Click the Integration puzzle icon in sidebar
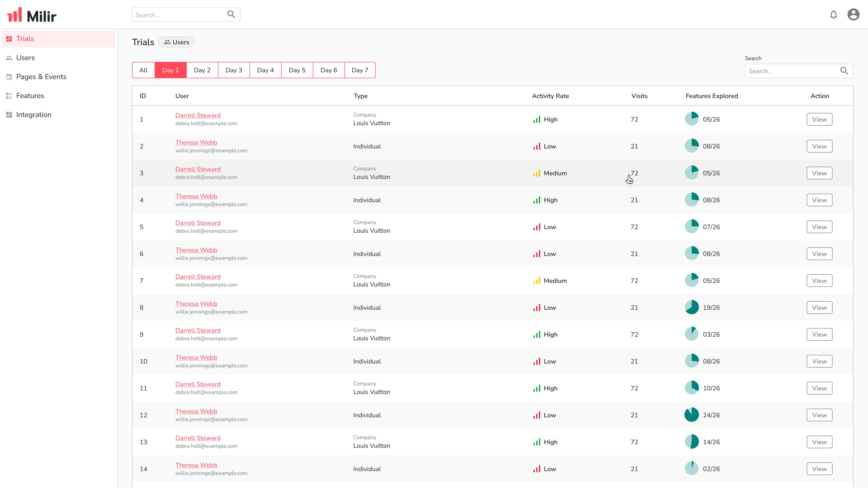 click(x=9, y=115)
